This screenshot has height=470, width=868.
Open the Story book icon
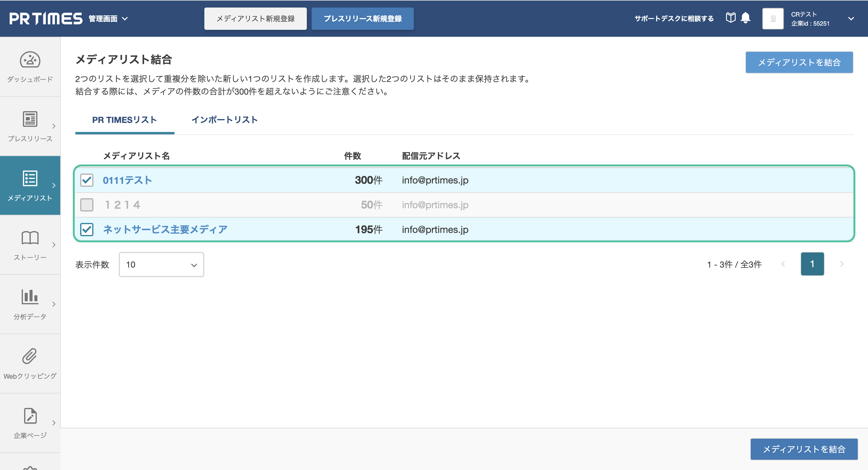click(x=30, y=238)
